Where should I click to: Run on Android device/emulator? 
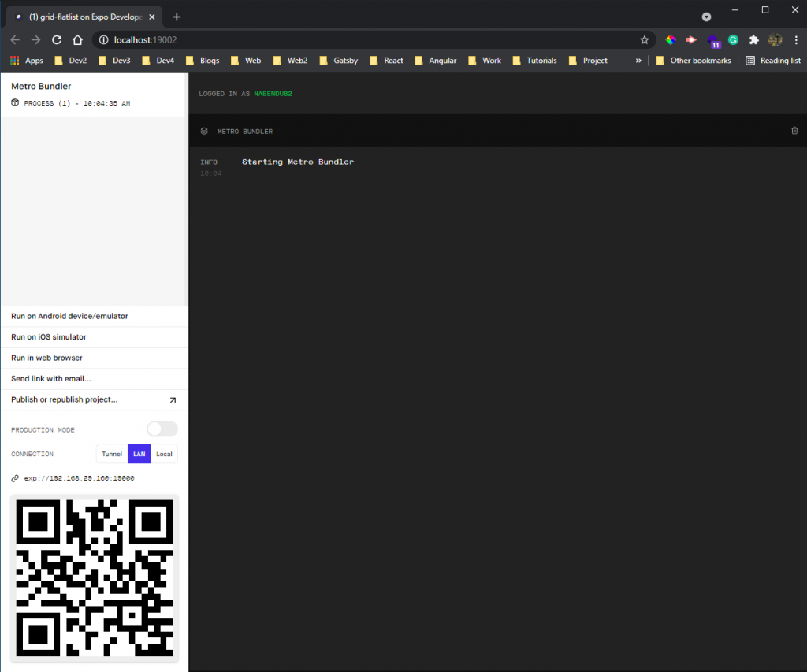[x=95, y=316]
